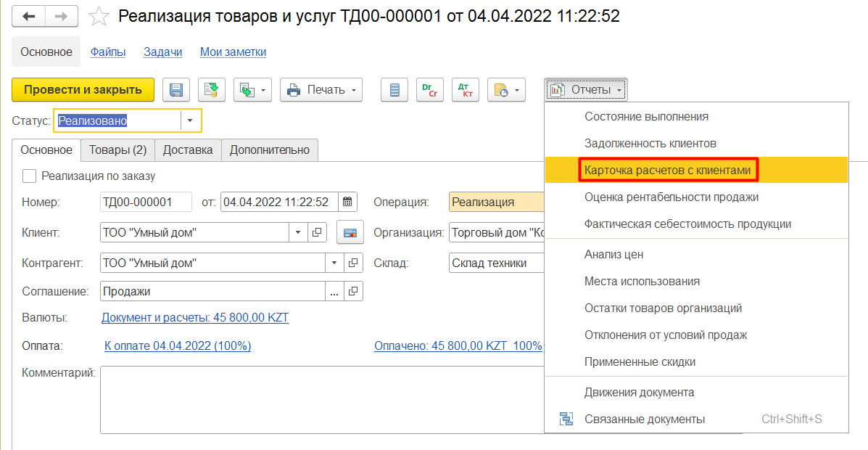Screen dimensions: 868x450
Task: Open the Статус dropdown
Action: click(191, 120)
